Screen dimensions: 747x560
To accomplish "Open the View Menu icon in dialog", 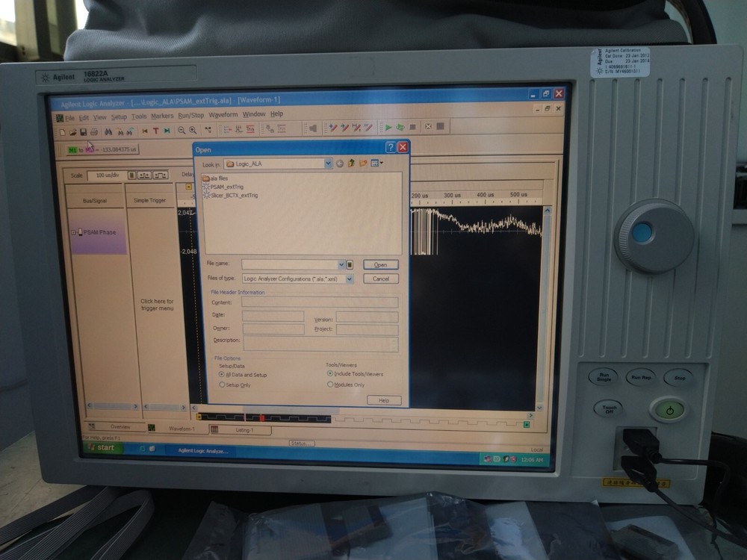I will (x=376, y=163).
